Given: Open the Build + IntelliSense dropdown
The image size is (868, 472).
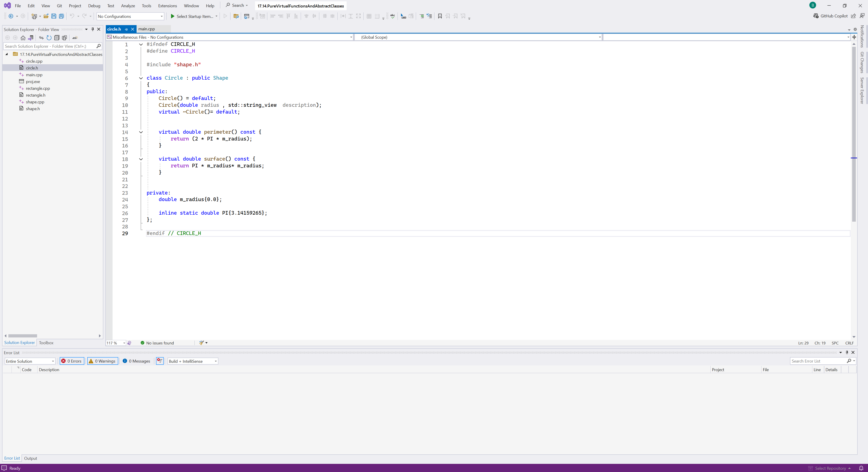Looking at the screenshot, I should point(193,361).
